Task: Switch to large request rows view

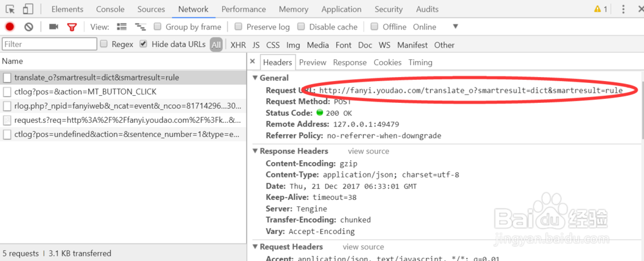Action: [122, 27]
